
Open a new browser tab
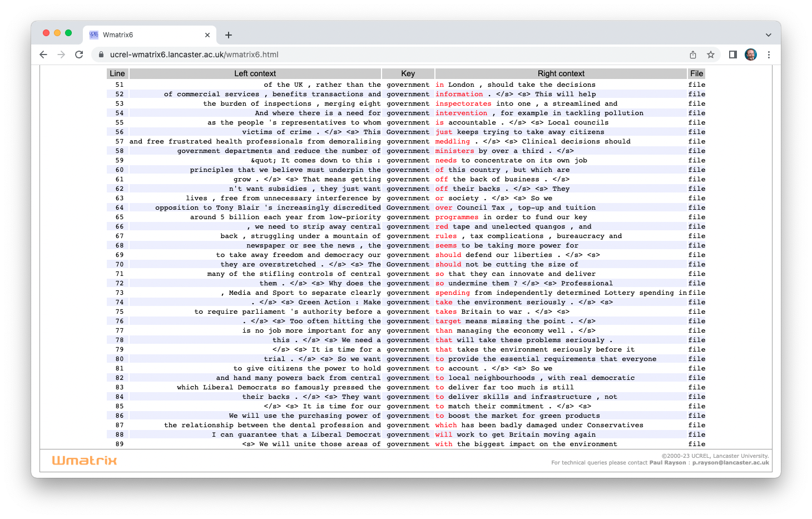229,35
